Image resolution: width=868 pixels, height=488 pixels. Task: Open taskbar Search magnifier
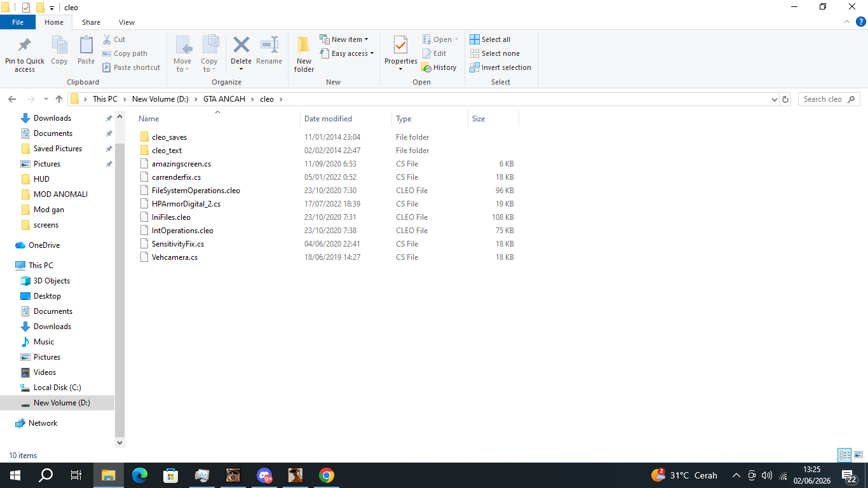click(x=46, y=475)
